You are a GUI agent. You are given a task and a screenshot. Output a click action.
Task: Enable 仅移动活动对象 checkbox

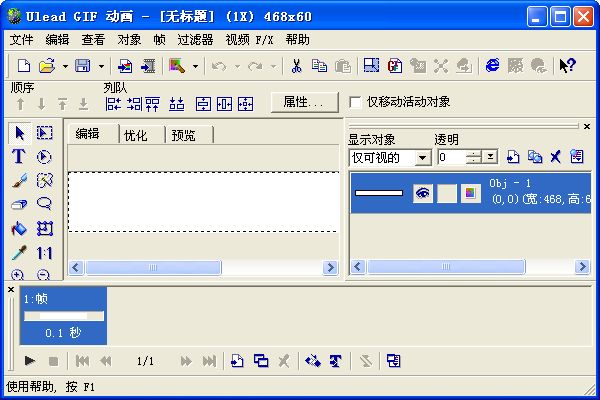click(x=356, y=102)
